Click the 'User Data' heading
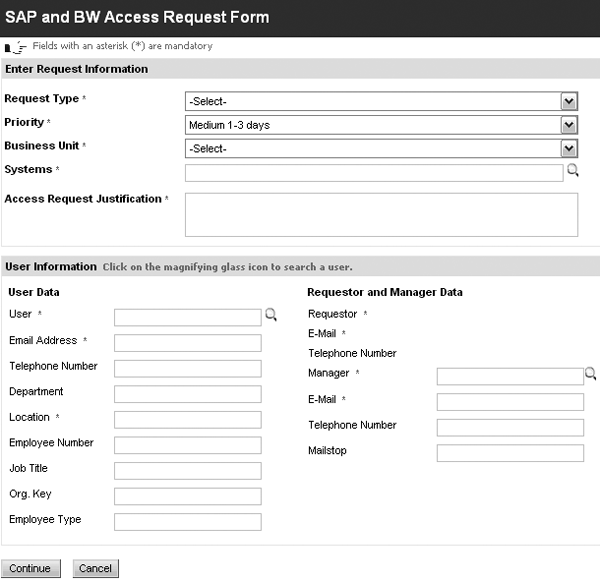Screen dimensions: 600x582 (34, 292)
